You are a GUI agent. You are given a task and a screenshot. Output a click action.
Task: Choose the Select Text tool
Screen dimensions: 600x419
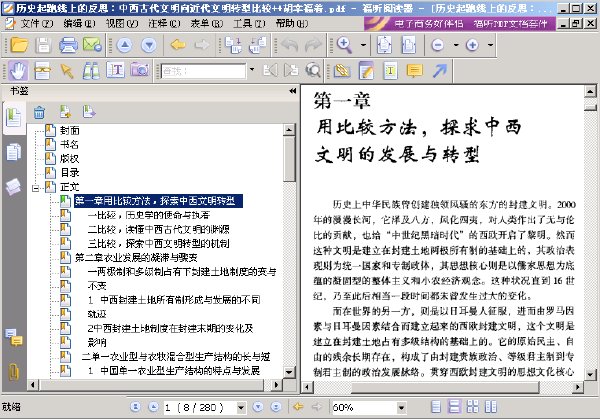[x=116, y=70]
